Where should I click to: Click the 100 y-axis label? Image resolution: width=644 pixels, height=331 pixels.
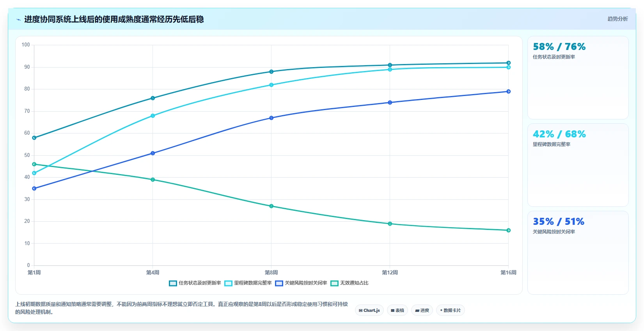[26, 45]
